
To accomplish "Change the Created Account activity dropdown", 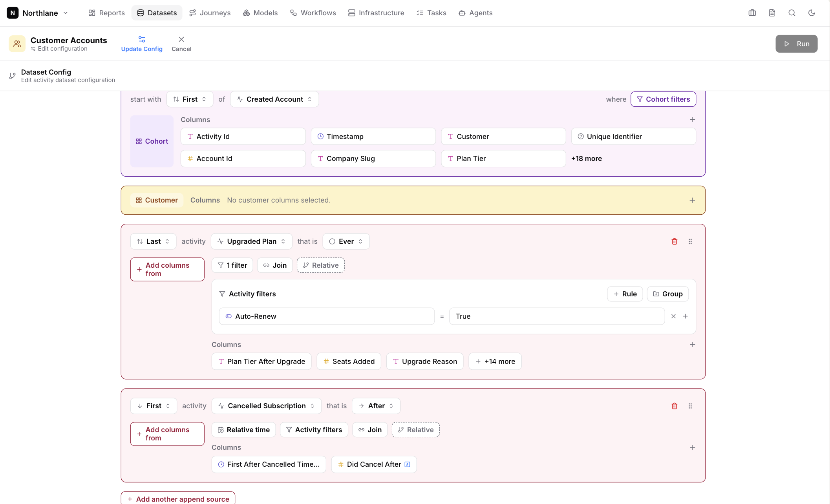I will pyautogui.click(x=274, y=99).
